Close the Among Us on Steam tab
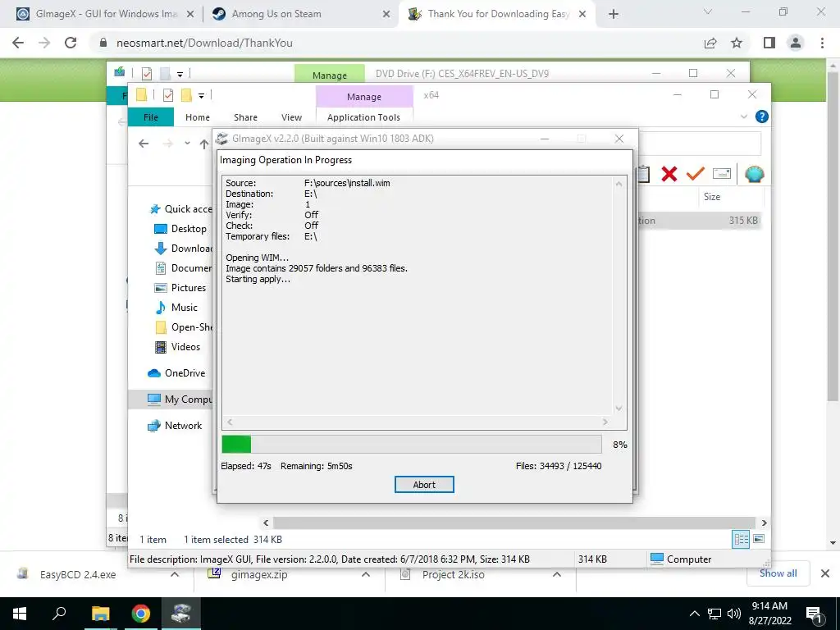Viewport: 840px width, 630px height. [x=386, y=15]
